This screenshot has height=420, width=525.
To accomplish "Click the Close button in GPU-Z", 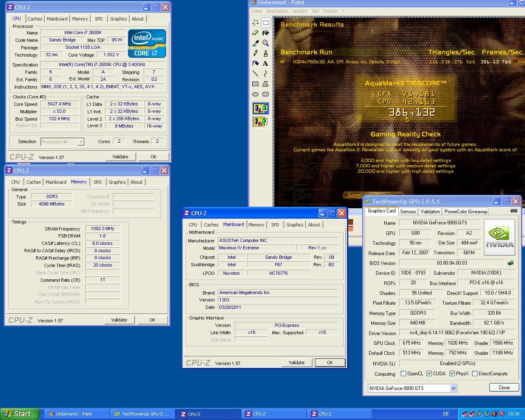I will pos(504,388).
